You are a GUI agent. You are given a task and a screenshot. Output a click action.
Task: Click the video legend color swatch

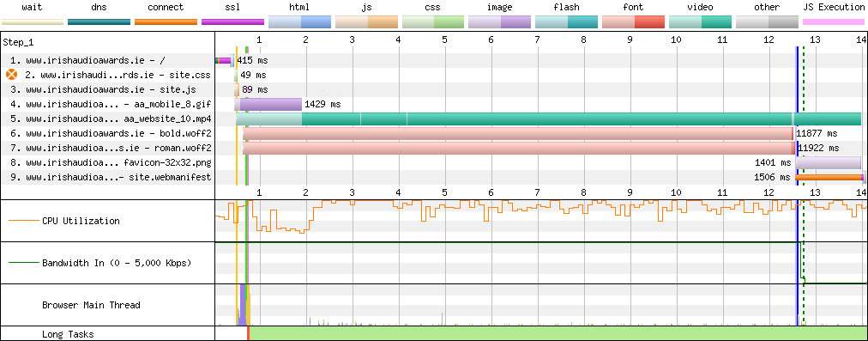pos(700,22)
